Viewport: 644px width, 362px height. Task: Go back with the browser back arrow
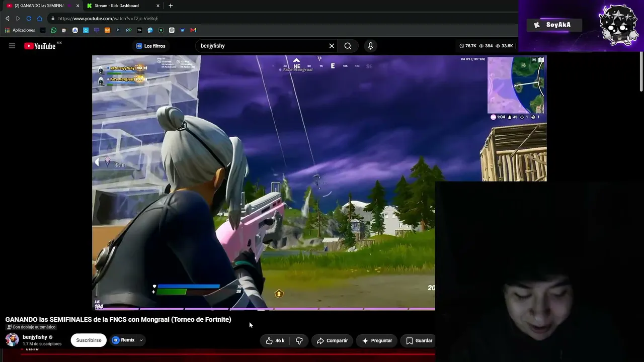point(7,19)
